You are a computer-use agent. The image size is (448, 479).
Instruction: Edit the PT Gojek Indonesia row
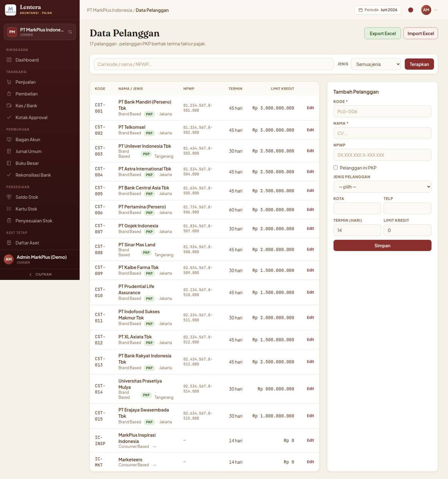[x=310, y=228]
